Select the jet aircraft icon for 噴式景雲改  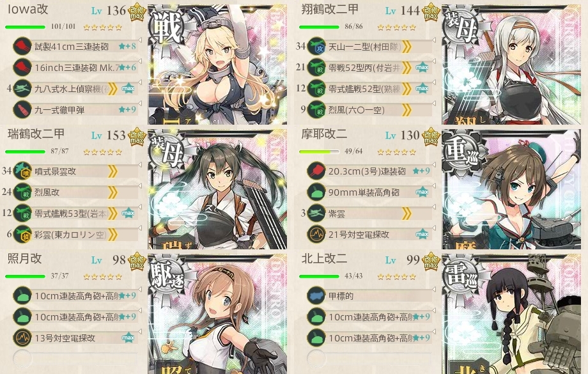[22, 171]
